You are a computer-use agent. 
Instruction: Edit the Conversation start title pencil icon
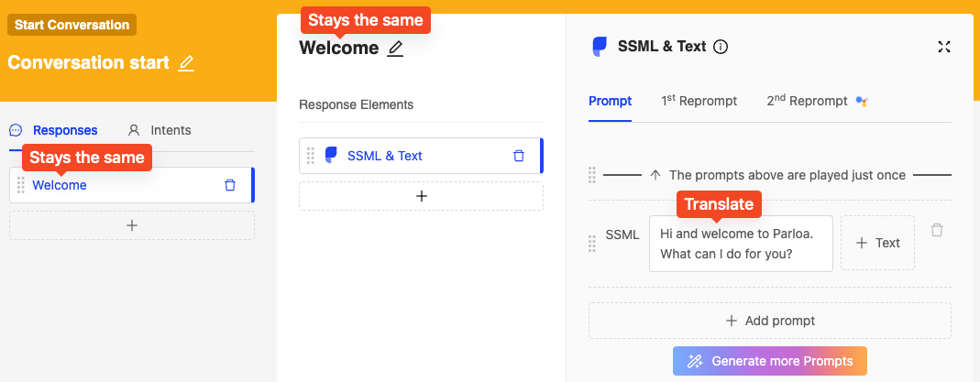click(186, 63)
